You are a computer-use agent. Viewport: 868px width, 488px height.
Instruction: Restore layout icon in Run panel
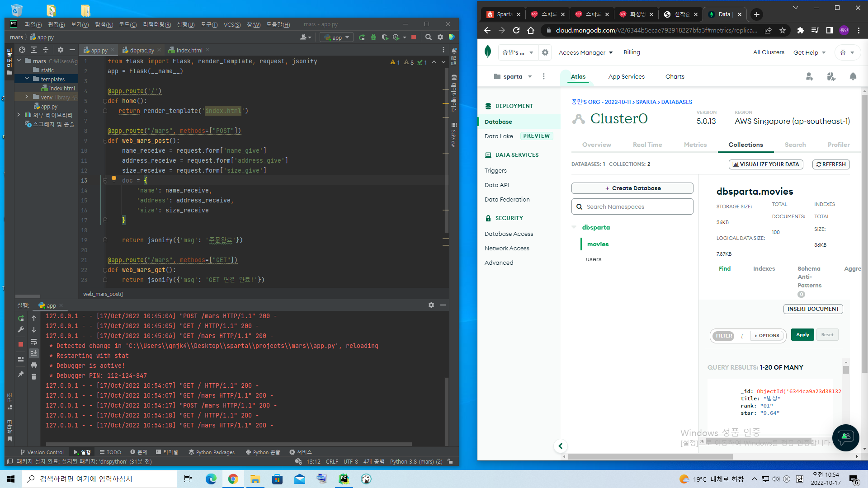[x=21, y=359]
